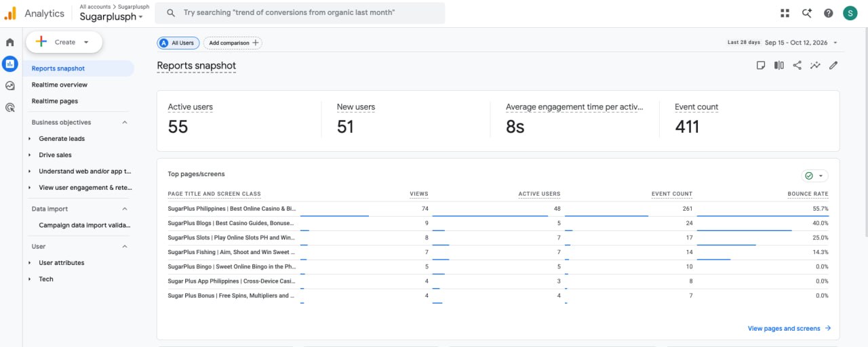Click Add comparison button
Screen dimensions: 868x347
point(233,43)
